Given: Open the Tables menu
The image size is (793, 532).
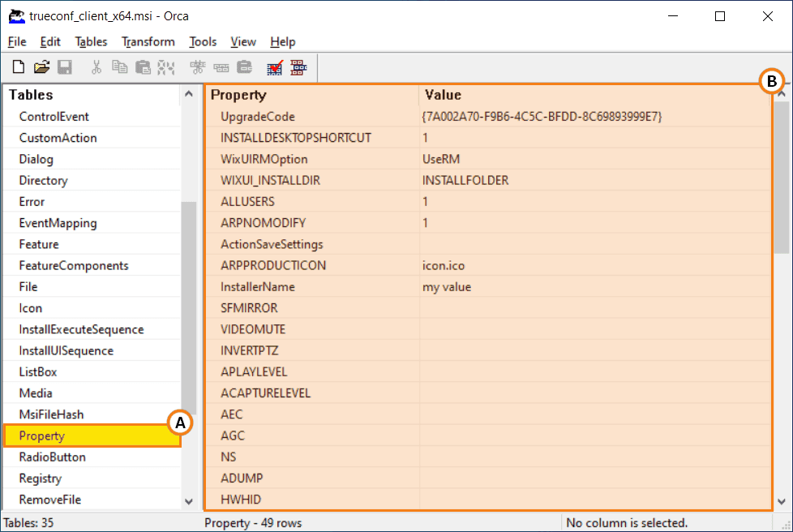Looking at the screenshot, I should tap(91, 42).
